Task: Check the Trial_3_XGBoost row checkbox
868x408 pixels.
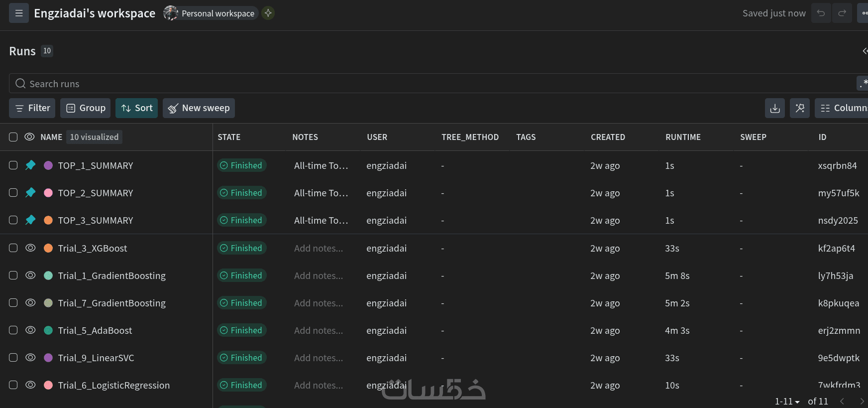Action: coord(13,248)
